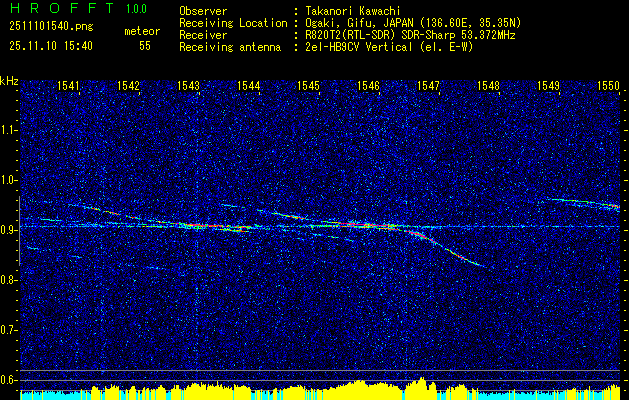
Task: Click time marker 1550
Action: [608, 85]
